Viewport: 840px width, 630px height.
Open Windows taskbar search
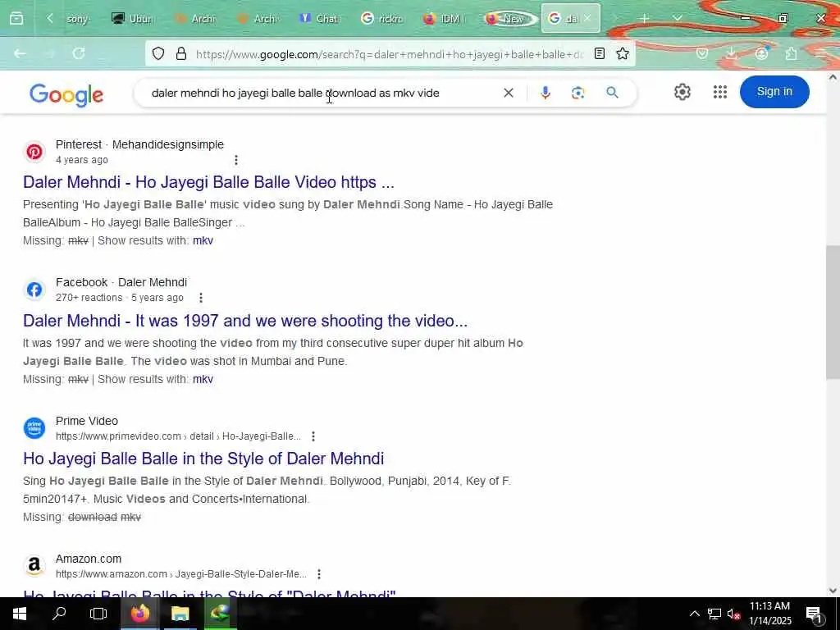pos(59,614)
